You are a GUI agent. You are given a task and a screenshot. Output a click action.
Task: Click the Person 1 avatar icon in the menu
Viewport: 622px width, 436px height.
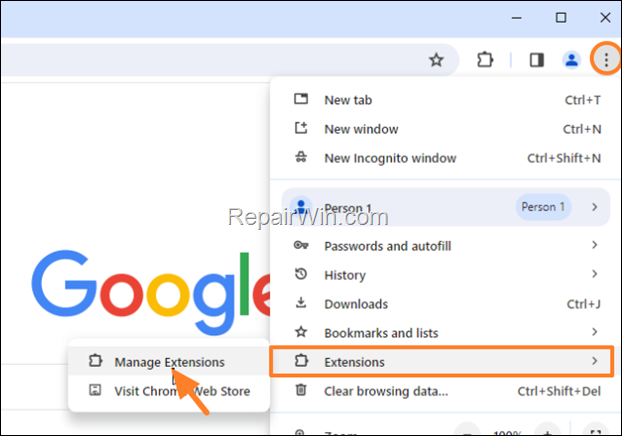pyautogui.click(x=301, y=207)
